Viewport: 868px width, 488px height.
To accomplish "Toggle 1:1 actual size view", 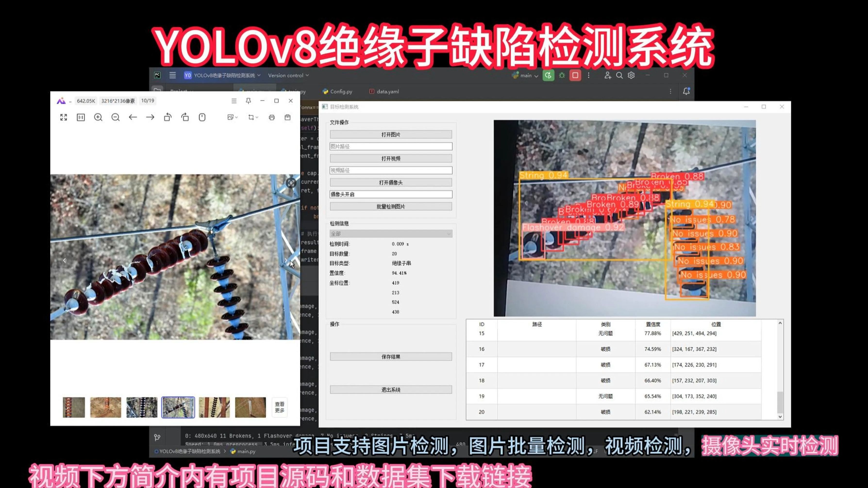I will [81, 117].
